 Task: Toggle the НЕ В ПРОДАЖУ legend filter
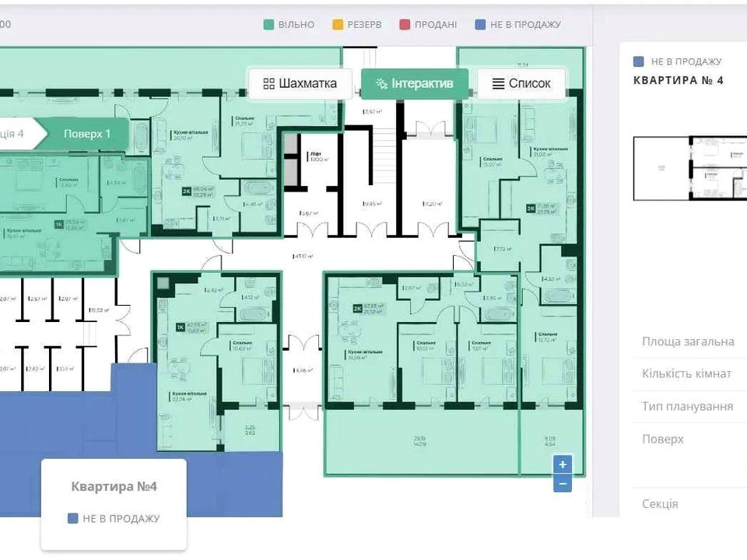(x=518, y=24)
